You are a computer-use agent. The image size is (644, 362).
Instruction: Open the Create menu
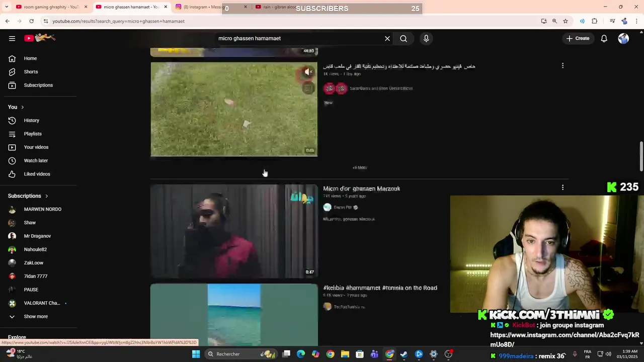(x=578, y=38)
